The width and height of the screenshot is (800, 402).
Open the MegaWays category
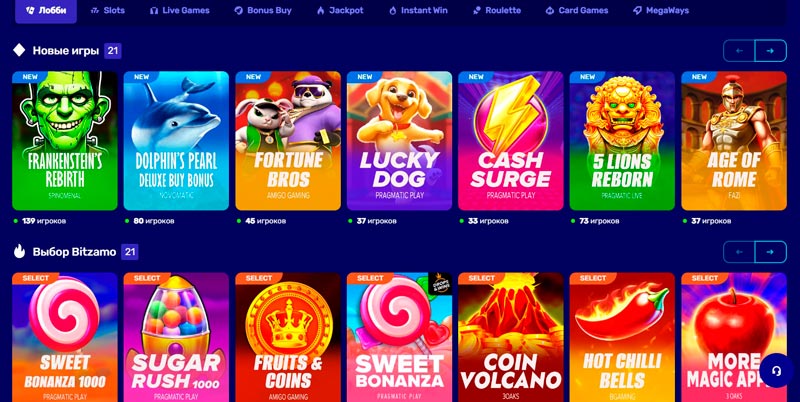661,10
